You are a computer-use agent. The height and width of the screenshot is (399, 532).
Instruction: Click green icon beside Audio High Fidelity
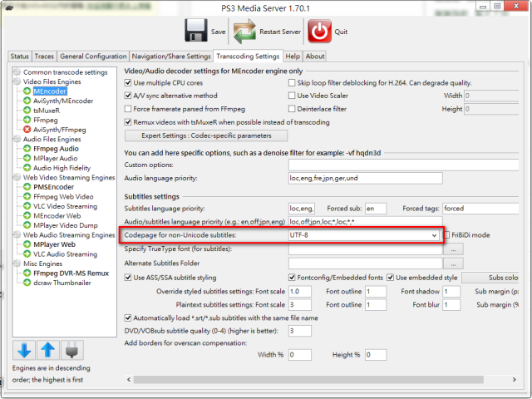point(27,168)
